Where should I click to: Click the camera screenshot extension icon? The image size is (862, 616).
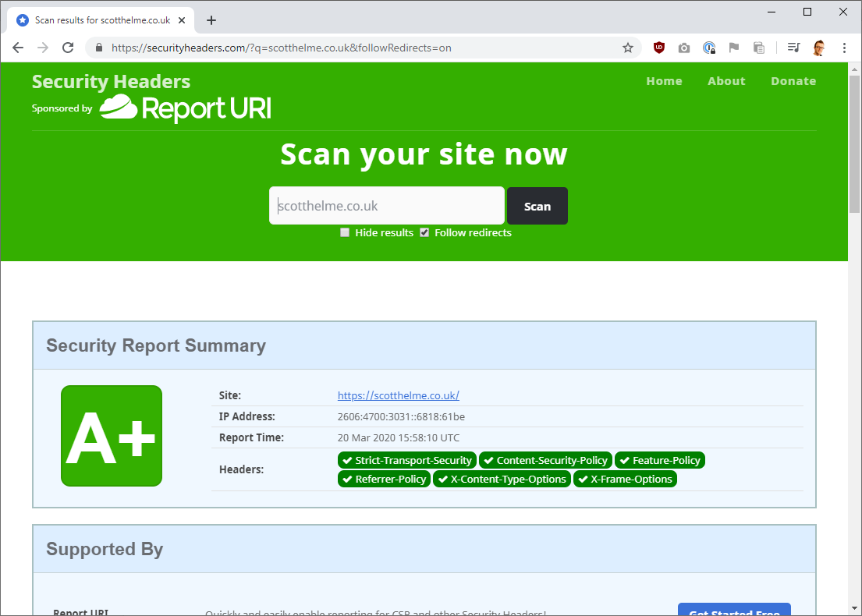point(684,48)
